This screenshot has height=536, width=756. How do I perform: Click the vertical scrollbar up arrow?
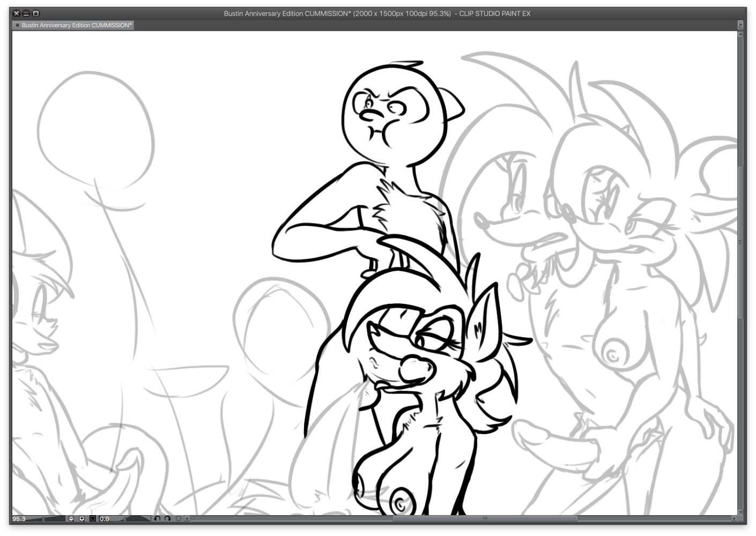point(740,34)
